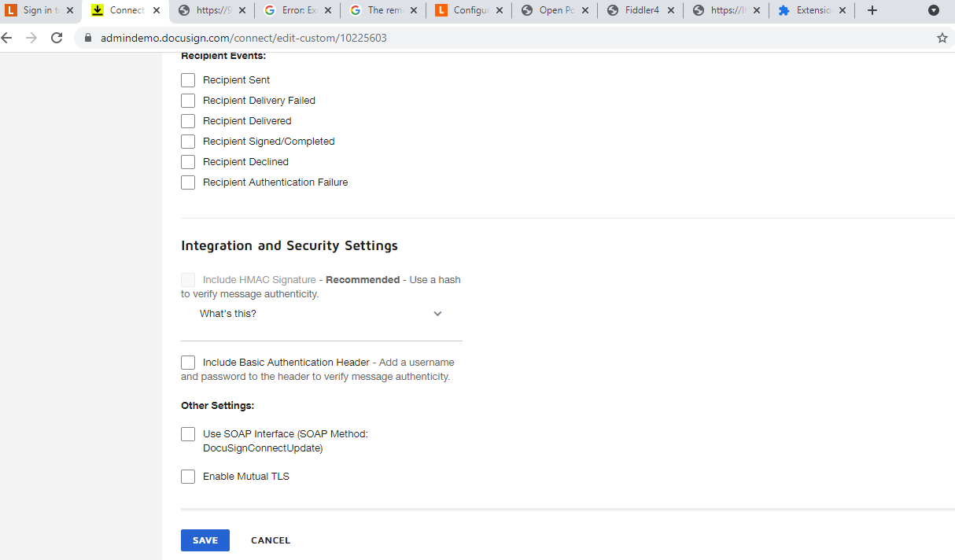This screenshot has width=955, height=560.
Task: Enable the Recipient Sent checkbox
Action: pos(188,80)
